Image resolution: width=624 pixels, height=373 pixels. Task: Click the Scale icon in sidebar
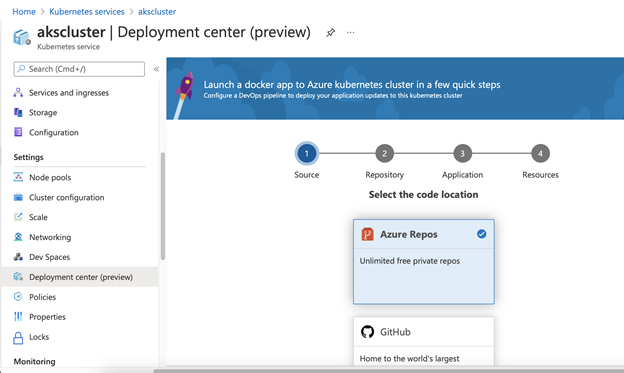[18, 217]
